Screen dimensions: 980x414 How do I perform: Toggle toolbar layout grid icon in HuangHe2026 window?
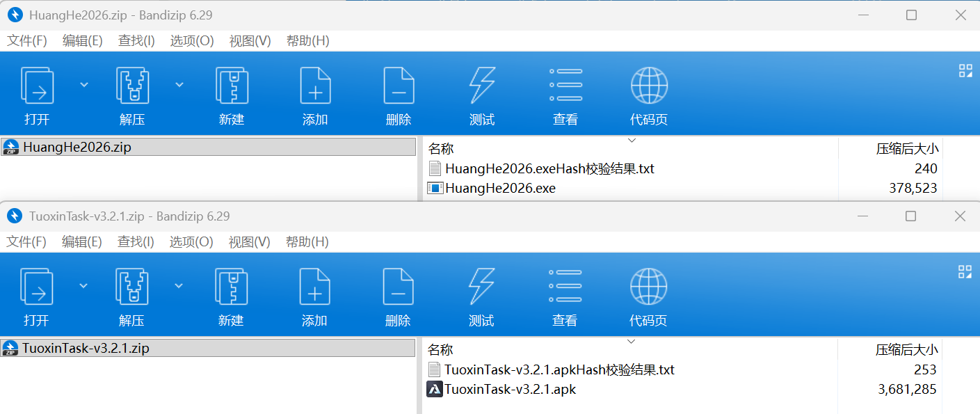tap(965, 70)
